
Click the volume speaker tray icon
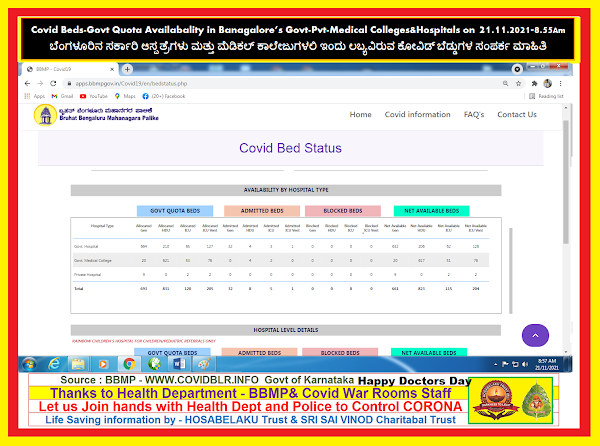point(525,364)
